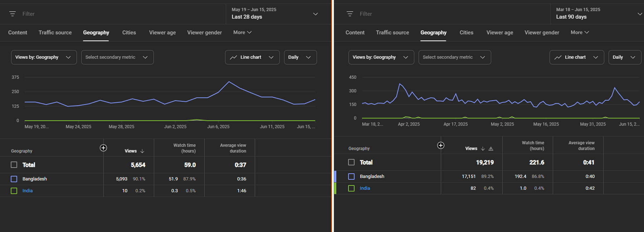The height and width of the screenshot is (232, 644).
Task: Click the blue color bar beside Bangladesh, right table
Action: coord(335,177)
